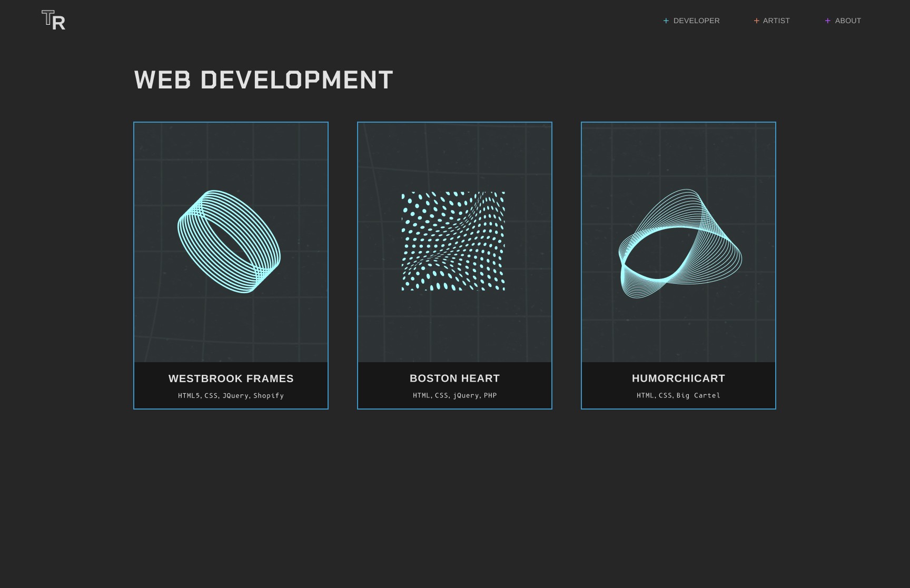910x588 pixels.
Task: Open the Boston Heart dotted pattern artwork
Action: point(453,241)
